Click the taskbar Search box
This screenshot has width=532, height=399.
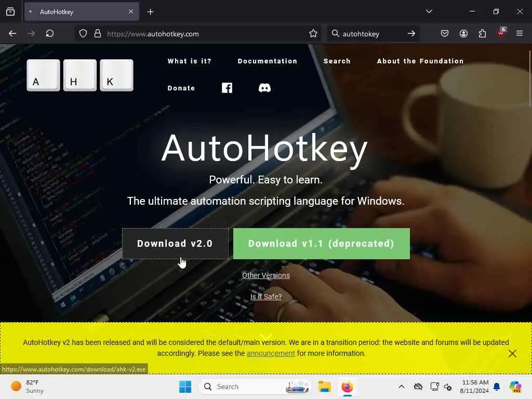[255, 387]
